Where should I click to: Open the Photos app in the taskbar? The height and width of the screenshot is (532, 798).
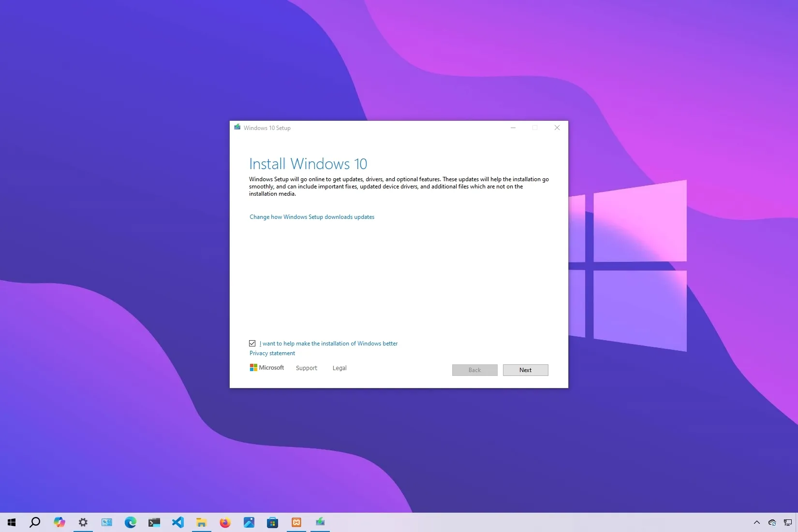[249, 522]
